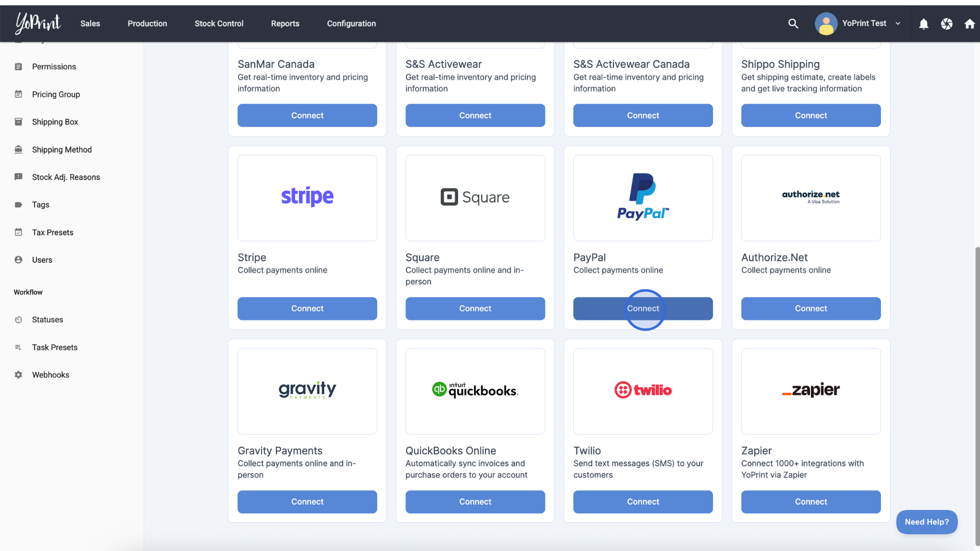The height and width of the screenshot is (551, 980).
Task: Click the Statuses sidebar icon
Action: tap(18, 319)
